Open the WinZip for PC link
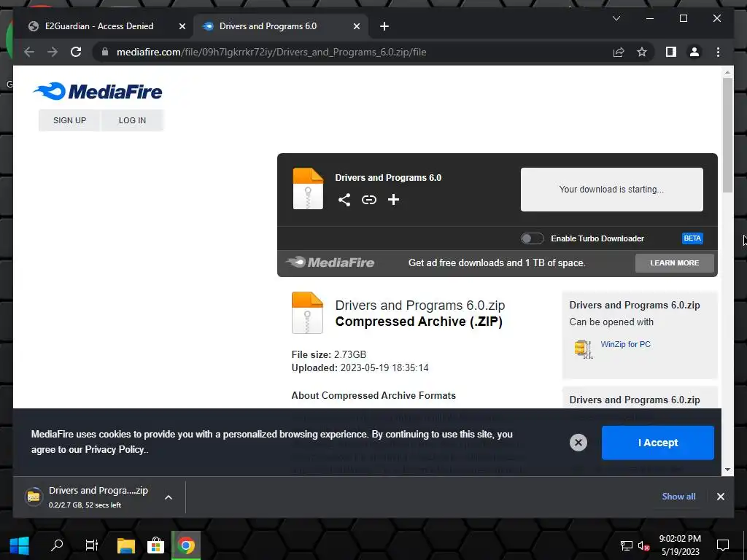 click(x=625, y=344)
